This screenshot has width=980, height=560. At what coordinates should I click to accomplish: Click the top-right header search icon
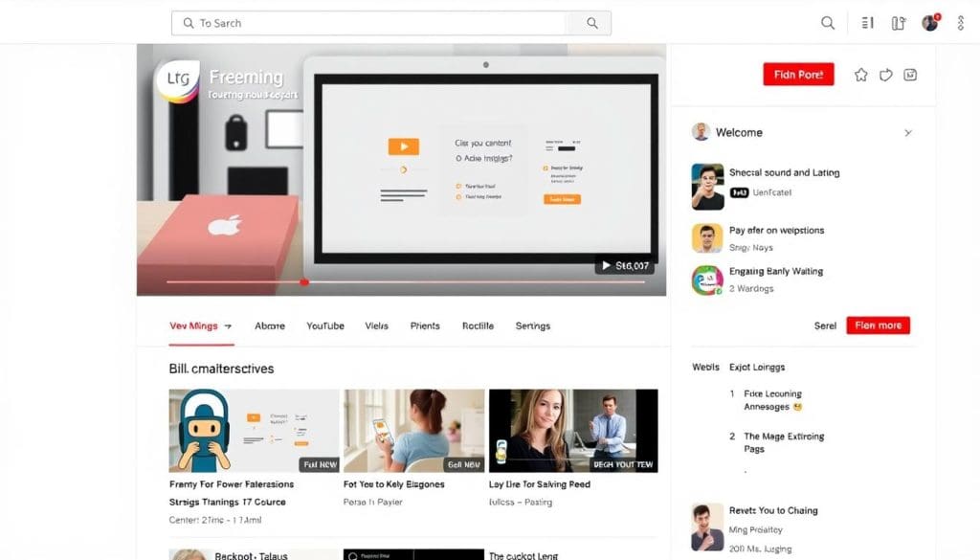[x=828, y=23]
